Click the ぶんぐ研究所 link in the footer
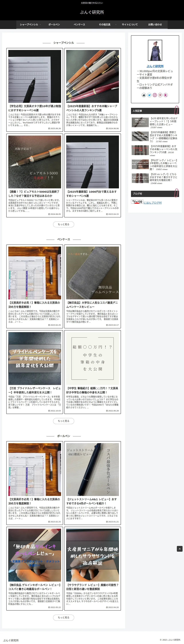This screenshot has width=184, height=644. click(11, 640)
